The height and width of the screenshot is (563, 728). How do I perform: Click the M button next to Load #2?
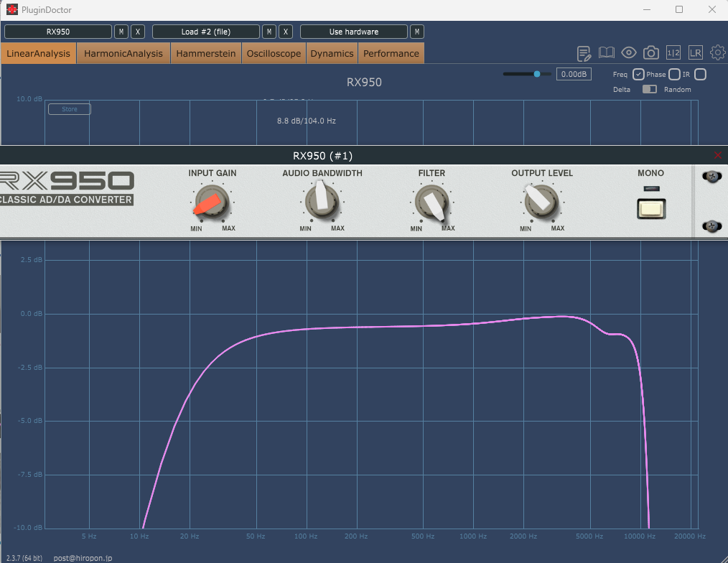point(269,32)
